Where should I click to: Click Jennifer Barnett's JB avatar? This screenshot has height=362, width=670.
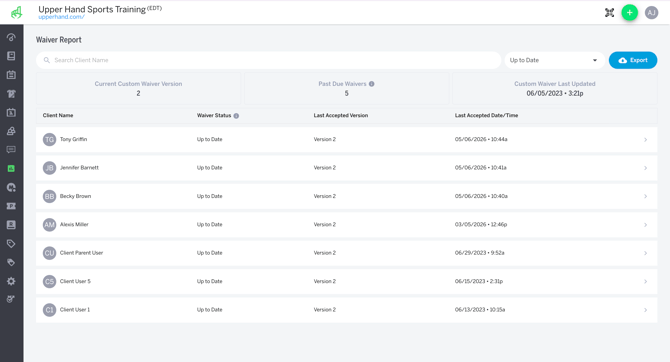coord(50,168)
